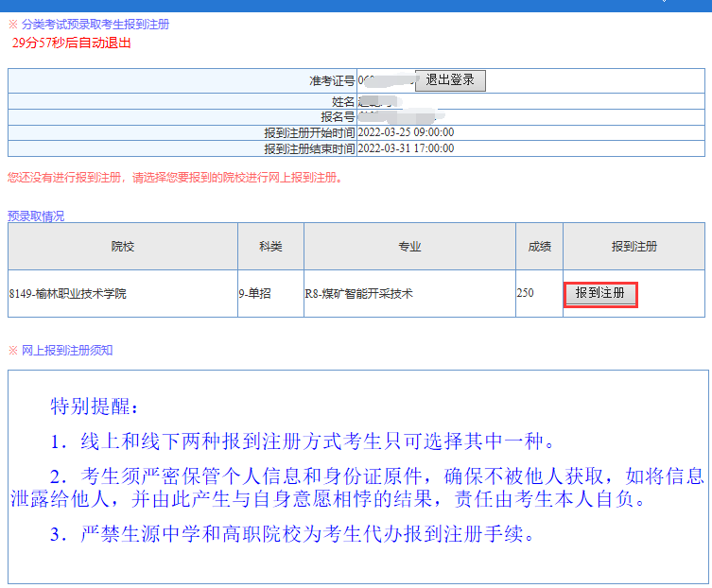Click the red not-yet-registered warning message
This screenshot has height=588, width=712.
tap(175, 178)
